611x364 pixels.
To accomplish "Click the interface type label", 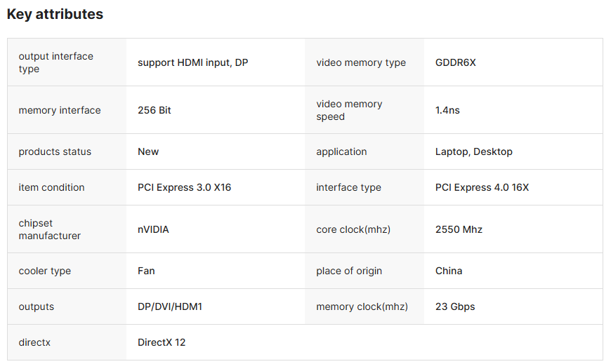I will 348,188.
